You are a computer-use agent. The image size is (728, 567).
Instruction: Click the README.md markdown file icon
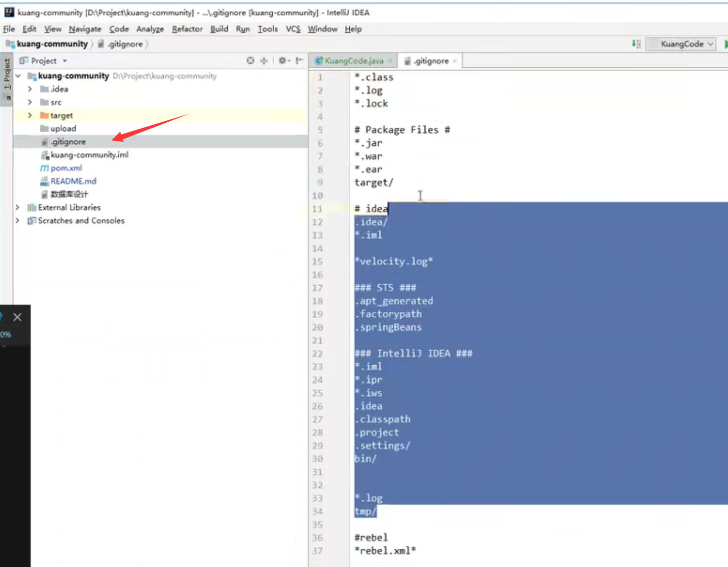click(45, 181)
